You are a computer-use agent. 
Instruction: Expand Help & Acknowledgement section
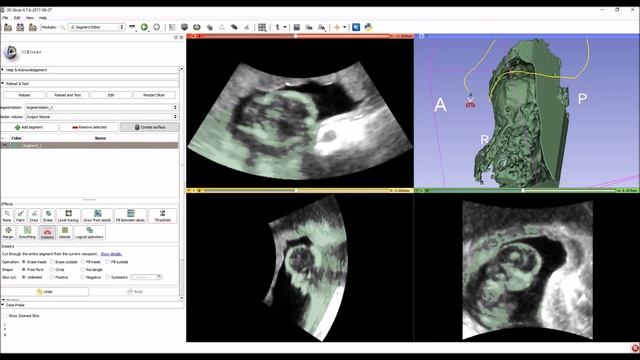coord(89,70)
